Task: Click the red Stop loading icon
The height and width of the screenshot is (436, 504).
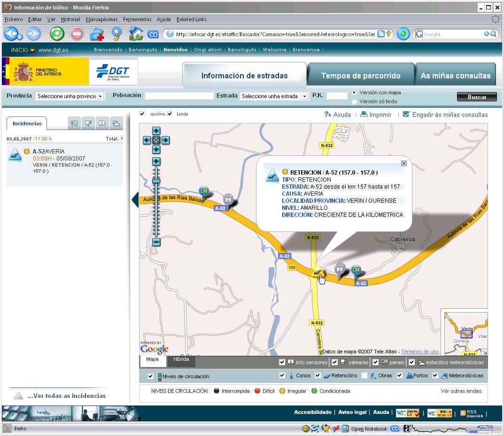Action: point(77,34)
